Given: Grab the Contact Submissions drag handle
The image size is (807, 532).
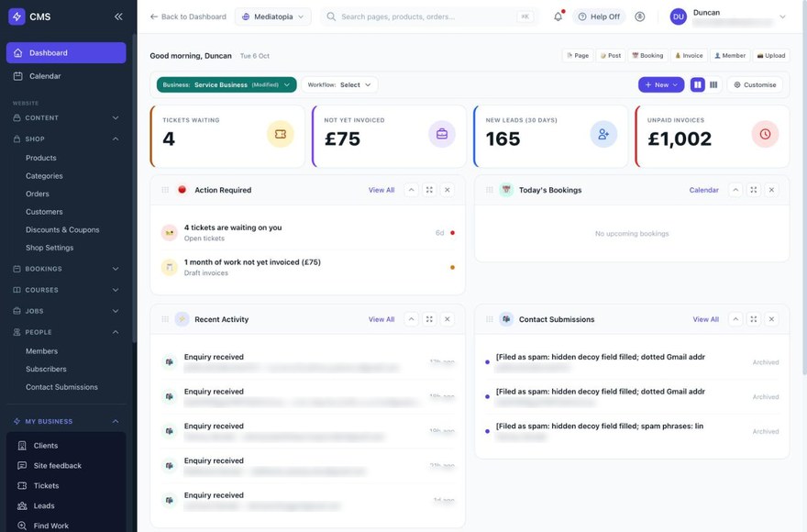Looking at the screenshot, I should pyautogui.click(x=490, y=319).
